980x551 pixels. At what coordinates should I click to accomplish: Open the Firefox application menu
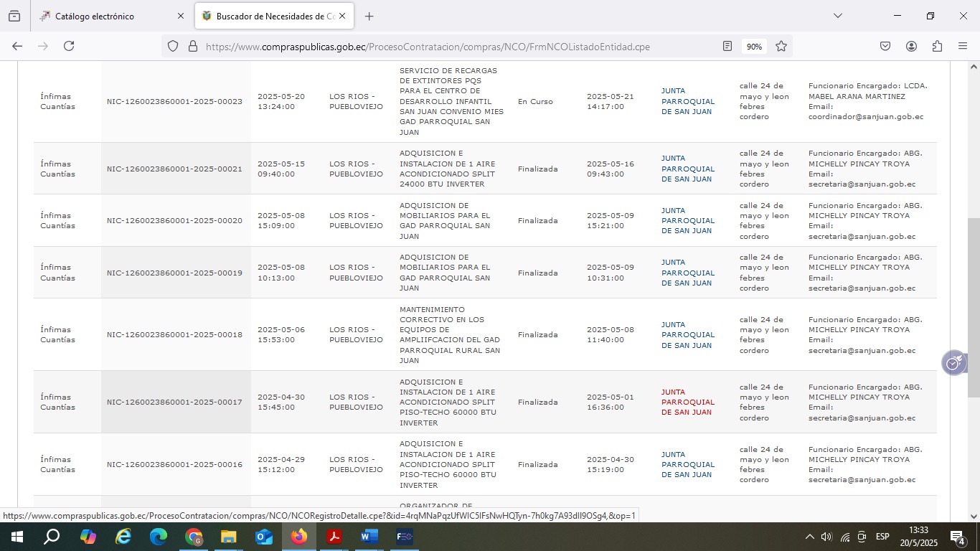click(963, 47)
